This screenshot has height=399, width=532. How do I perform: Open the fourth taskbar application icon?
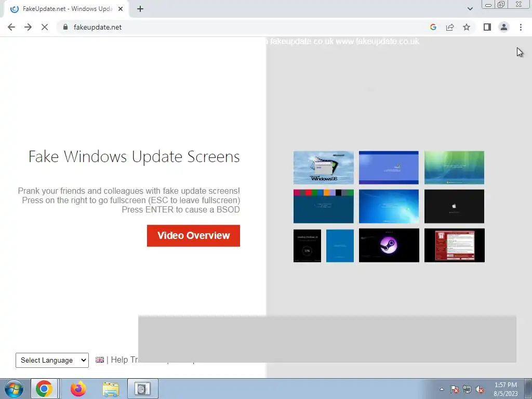click(x=142, y=389)
